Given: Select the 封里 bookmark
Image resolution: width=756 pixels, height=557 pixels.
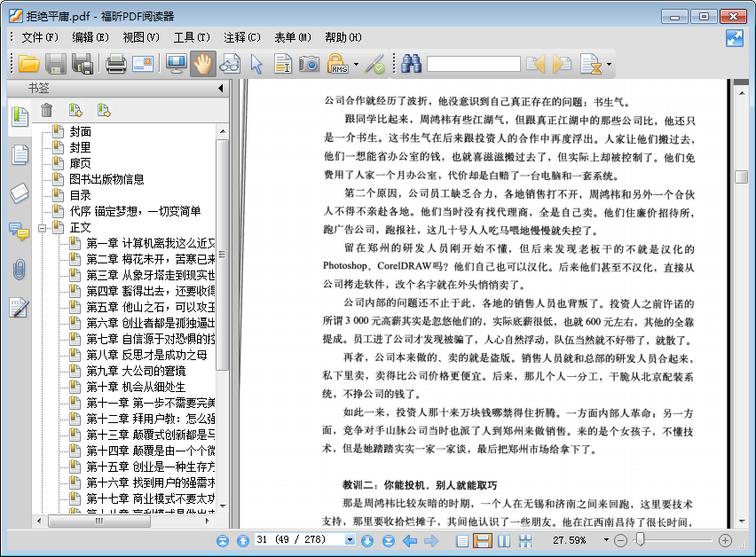Looking at the screenshot, I should (x=80, y=147).
